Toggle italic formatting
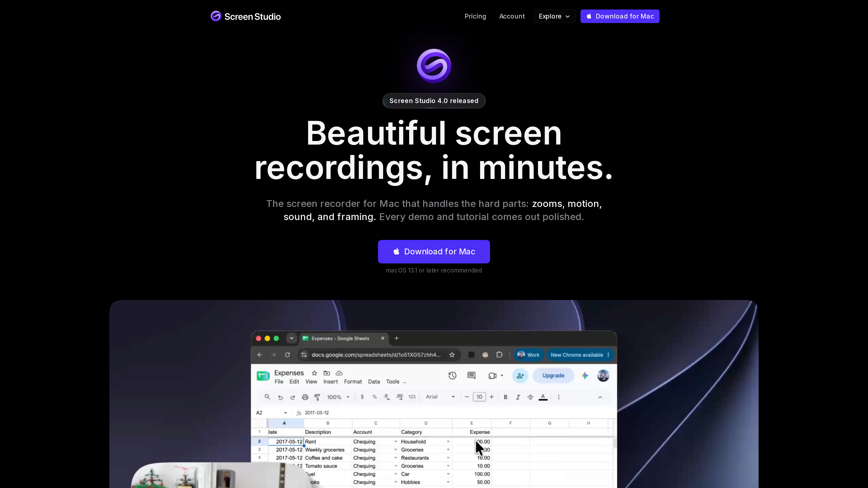The image size is (868, 488). pos(518,397)
